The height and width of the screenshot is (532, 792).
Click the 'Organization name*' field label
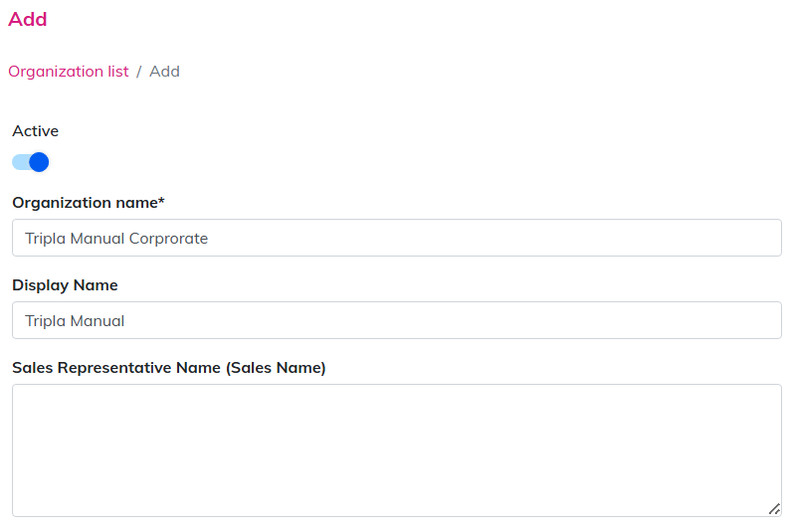[86, 203]
